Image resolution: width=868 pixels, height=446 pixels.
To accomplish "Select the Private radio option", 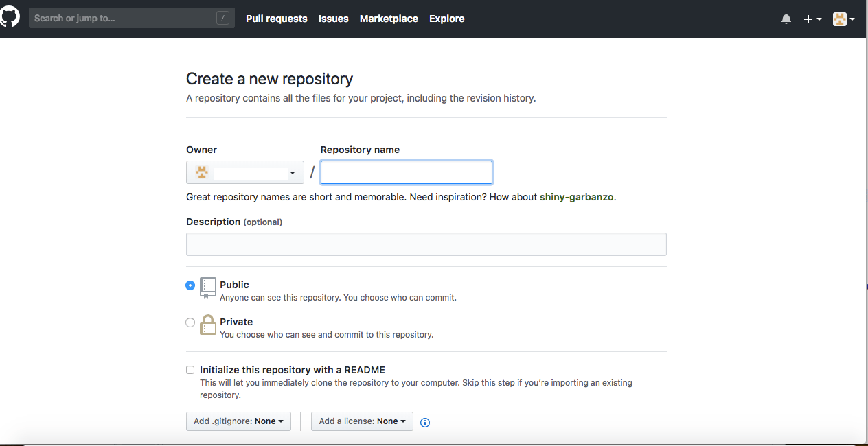I will coord(190,322).
